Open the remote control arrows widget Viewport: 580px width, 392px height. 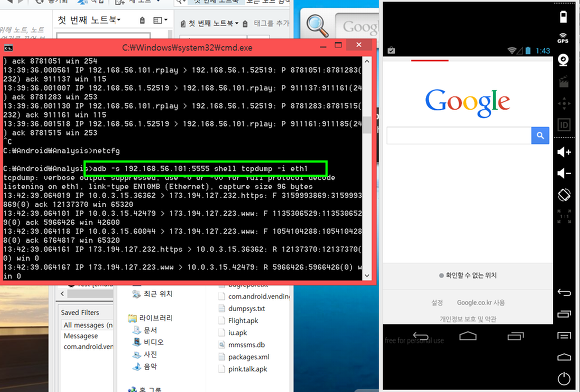click(564, 104)
